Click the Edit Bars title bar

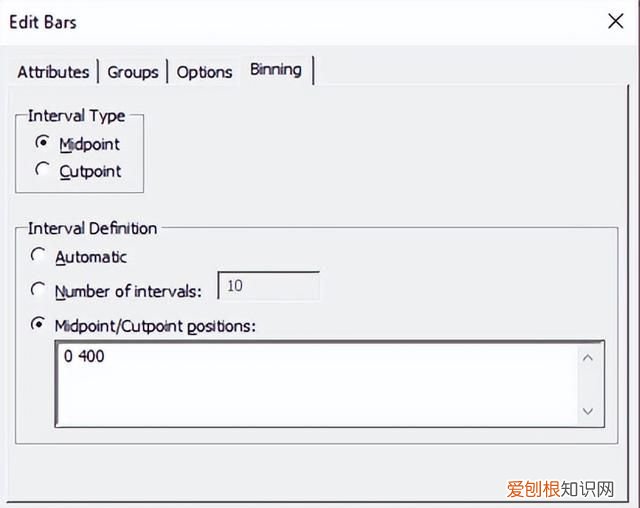coord(300,20)
